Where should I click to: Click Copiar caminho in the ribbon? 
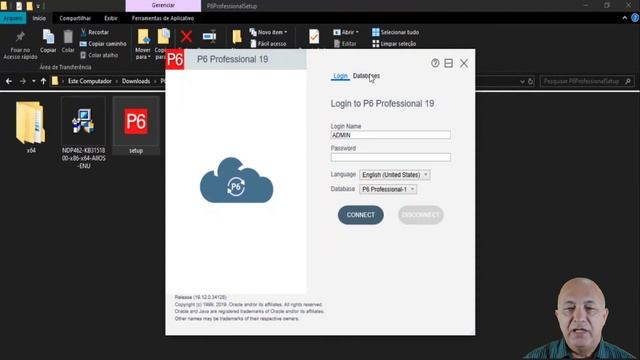coord(103,44)
